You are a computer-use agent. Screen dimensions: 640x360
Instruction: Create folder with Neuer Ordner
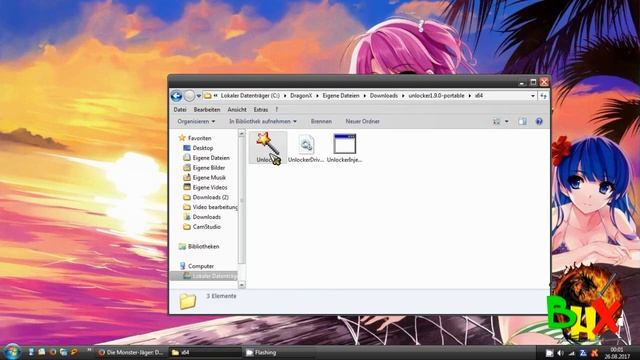(x=362, y=121)
